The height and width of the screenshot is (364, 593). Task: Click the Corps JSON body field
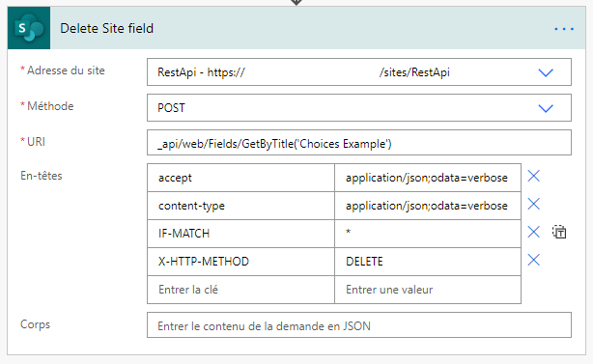click(359, 325)
